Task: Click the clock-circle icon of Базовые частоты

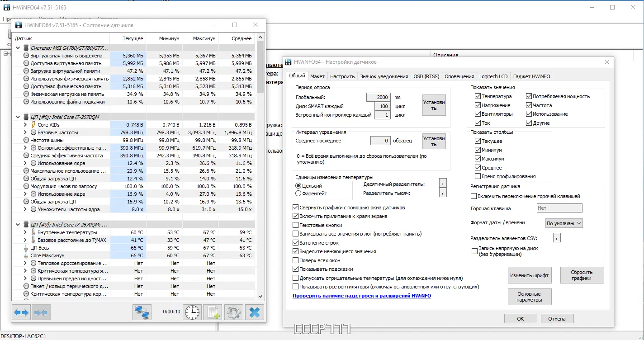Action: point(33,132)
